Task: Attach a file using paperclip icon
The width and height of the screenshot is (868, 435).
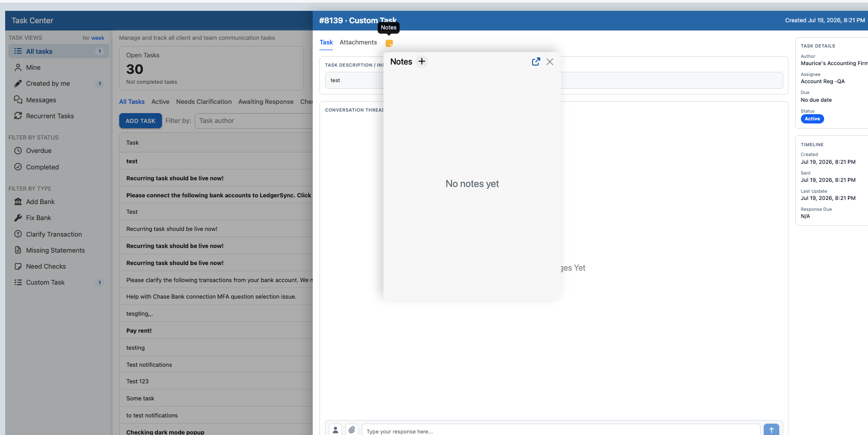Action: 352,430
